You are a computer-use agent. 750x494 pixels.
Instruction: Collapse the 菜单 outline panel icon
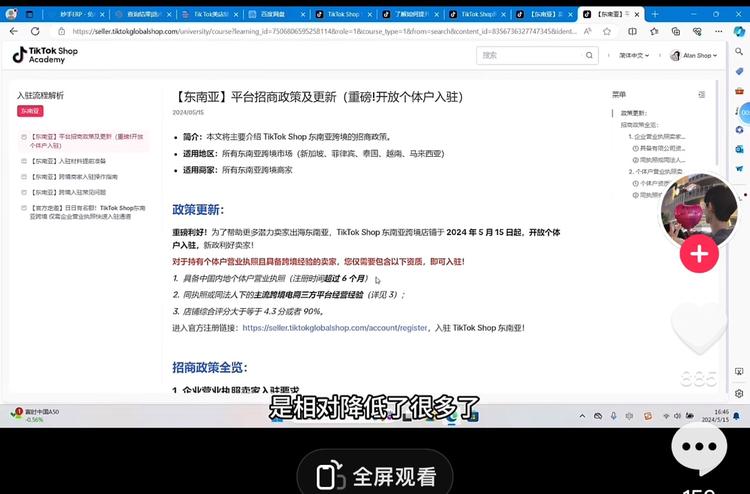point(702,95)
